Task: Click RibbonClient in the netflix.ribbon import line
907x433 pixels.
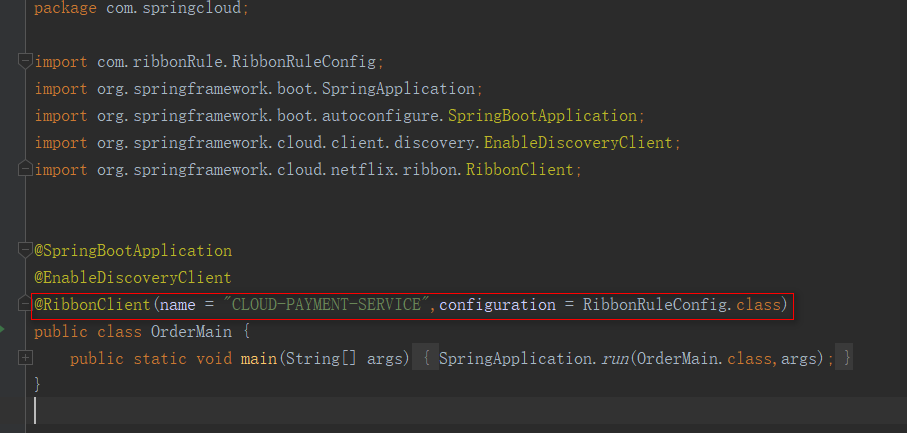Action: coord(519,170)
